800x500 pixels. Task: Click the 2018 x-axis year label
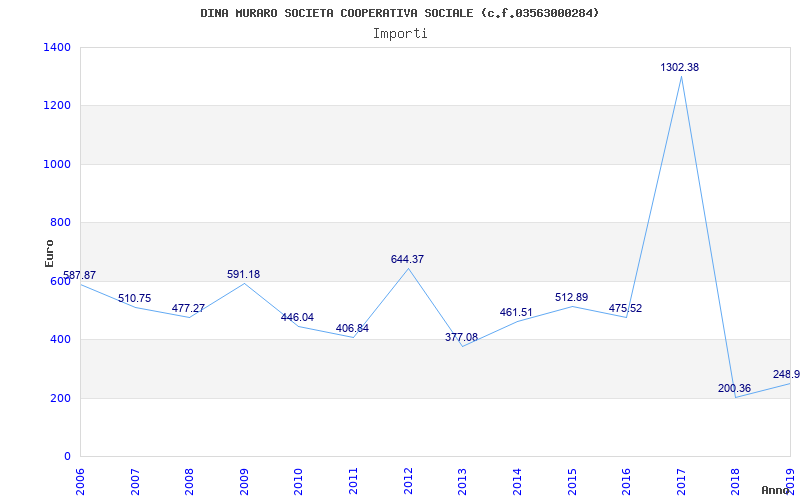tap(735, 481)
